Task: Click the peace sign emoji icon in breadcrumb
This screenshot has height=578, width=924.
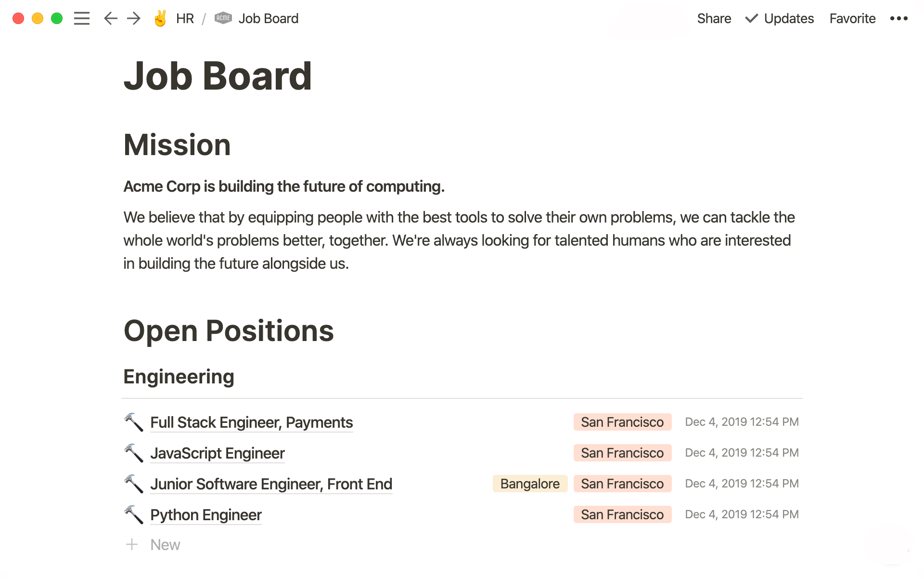Action: 160,18
